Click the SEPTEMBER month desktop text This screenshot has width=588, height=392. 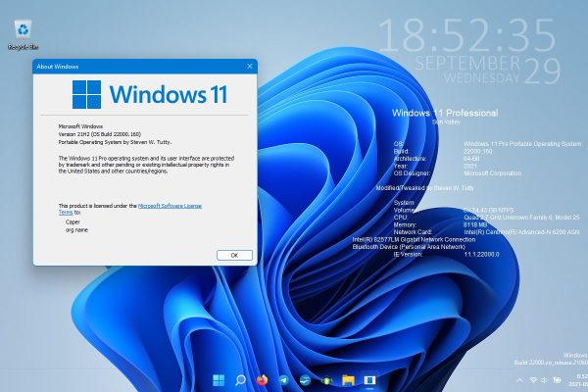[467, 63]
